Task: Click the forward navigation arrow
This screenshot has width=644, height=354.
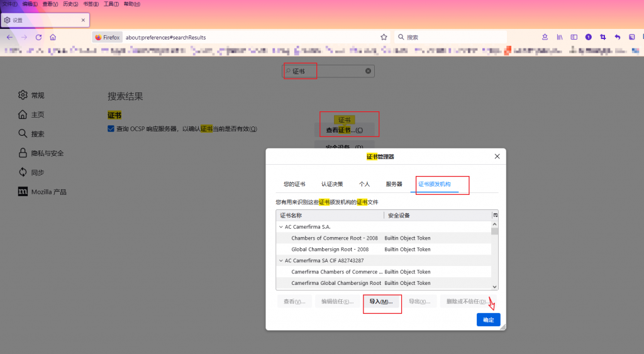Action: tap(25, 37)
